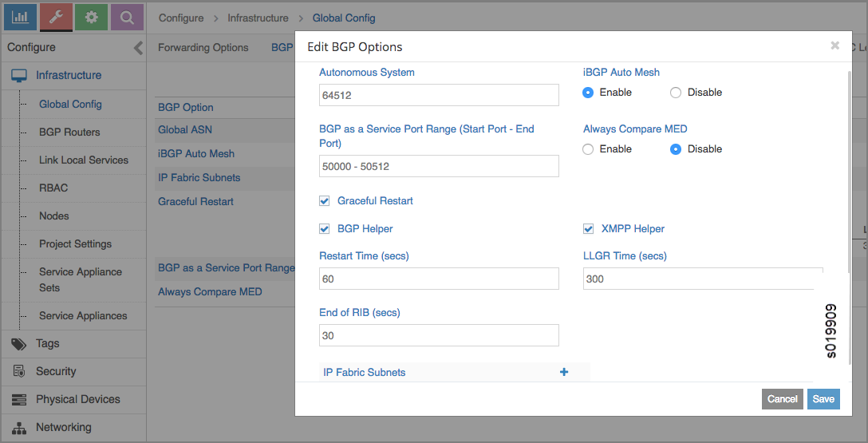Expand the Security section
868x443 pixels.
click(x=55, y=371)
